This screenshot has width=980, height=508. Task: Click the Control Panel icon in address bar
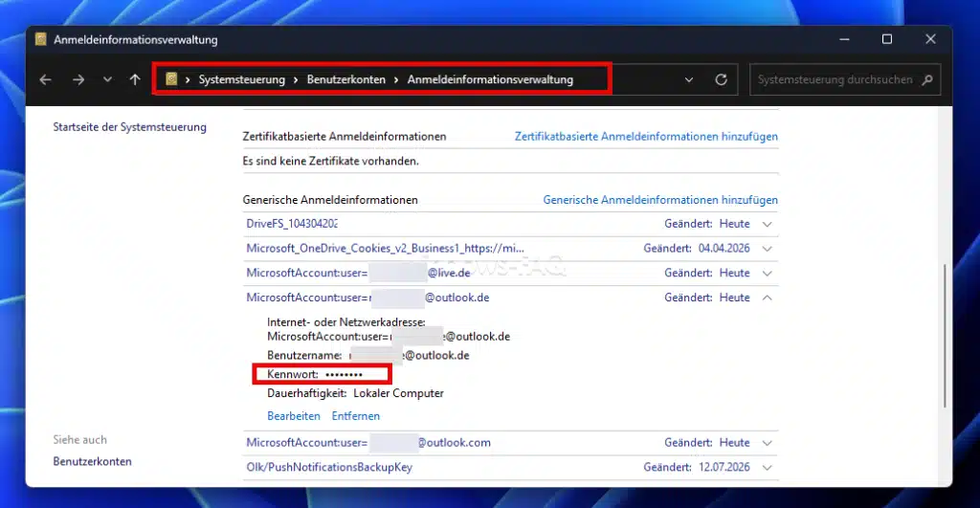point(171,79)
